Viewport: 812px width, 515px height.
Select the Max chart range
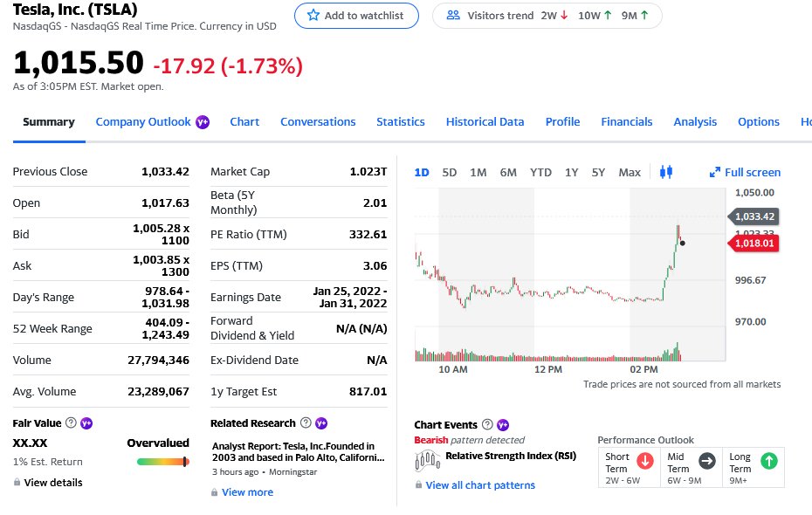pyautogui.click(x=630, y=172)
